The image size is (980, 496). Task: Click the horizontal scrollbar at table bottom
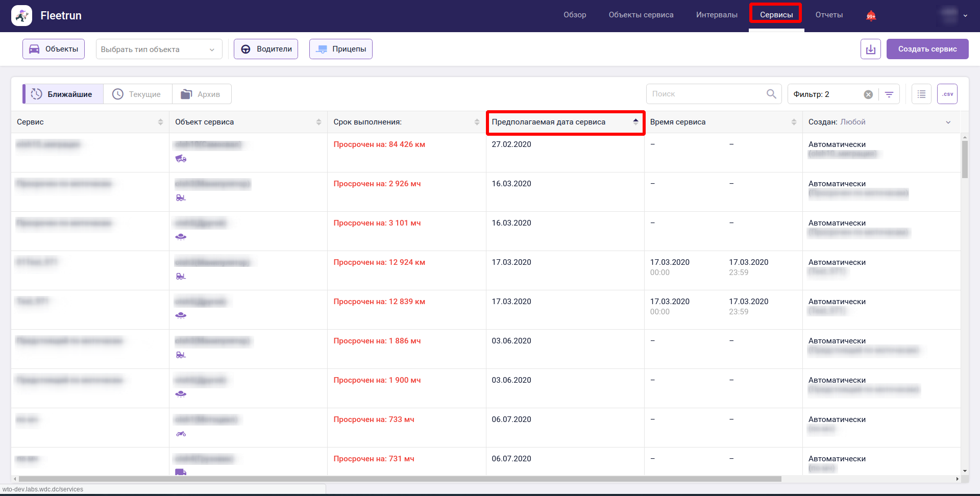[x=398, y=479]
